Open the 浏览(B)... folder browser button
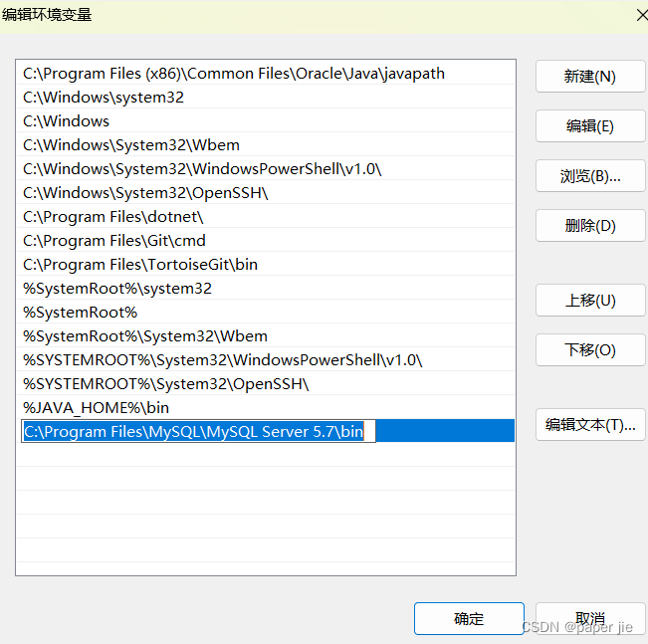The image size is (648, 644). (590, 176)
